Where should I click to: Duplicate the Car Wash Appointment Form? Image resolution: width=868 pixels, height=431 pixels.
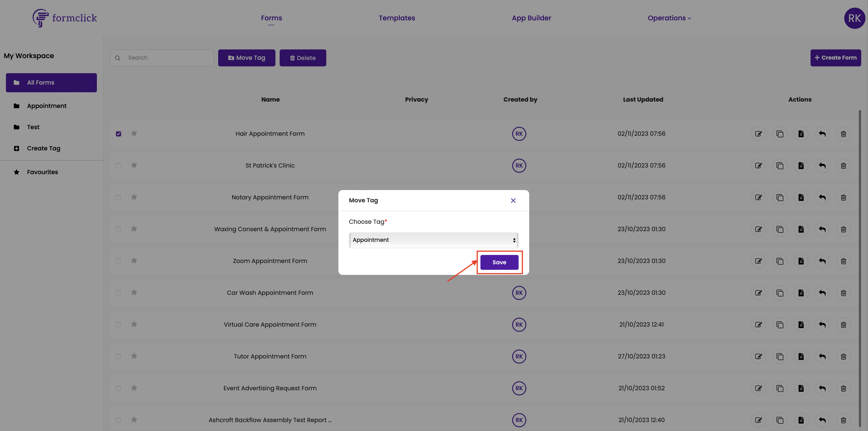779,293
